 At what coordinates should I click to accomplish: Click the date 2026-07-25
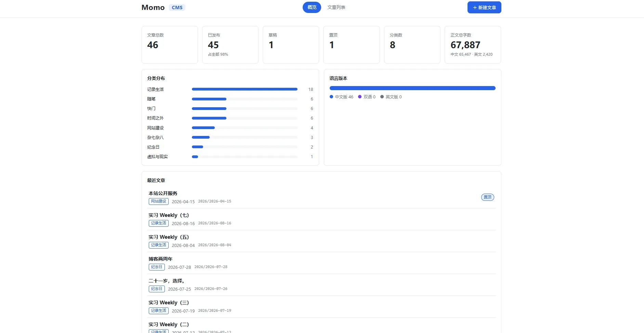[x=180, y=289]
